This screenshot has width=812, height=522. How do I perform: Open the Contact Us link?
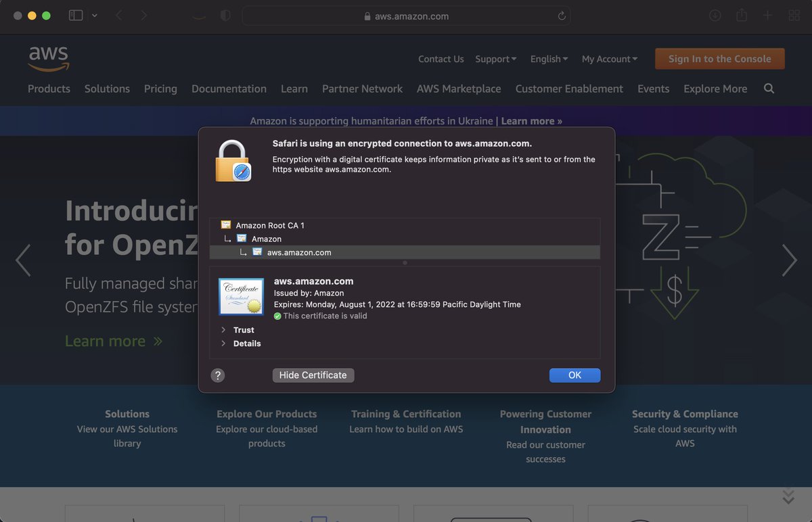tap(441, 59)
